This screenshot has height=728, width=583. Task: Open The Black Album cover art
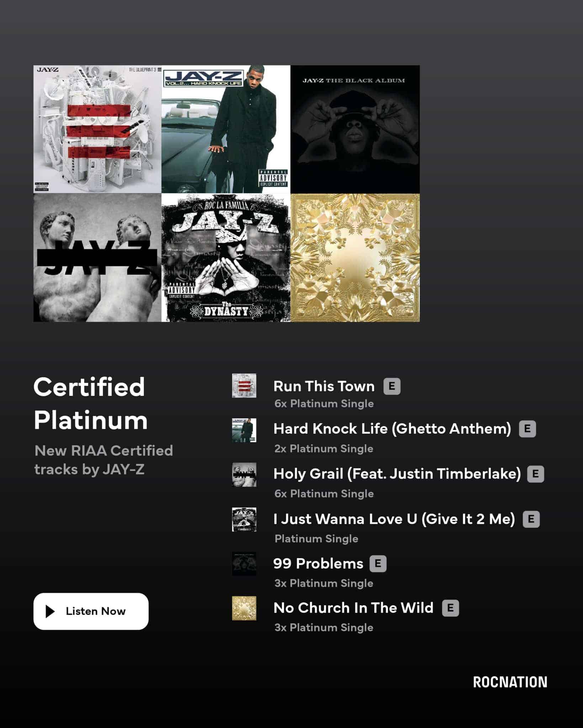tap(355, 129)
